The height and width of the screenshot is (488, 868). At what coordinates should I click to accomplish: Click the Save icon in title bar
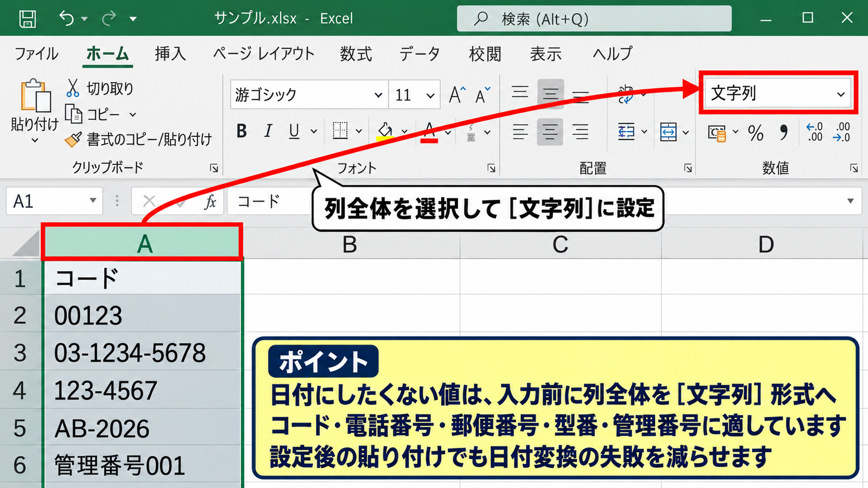[x=28, y=19]
